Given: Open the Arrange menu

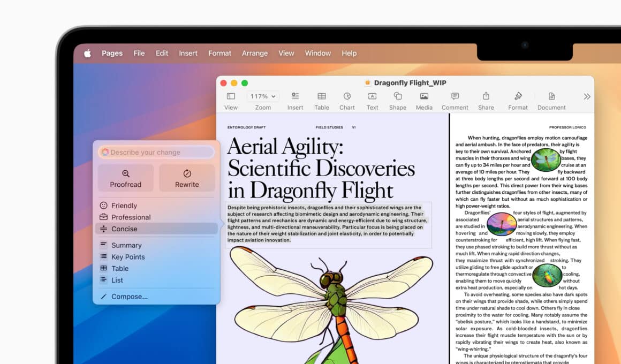Looking at the screenshot, I should coord(255,53).
